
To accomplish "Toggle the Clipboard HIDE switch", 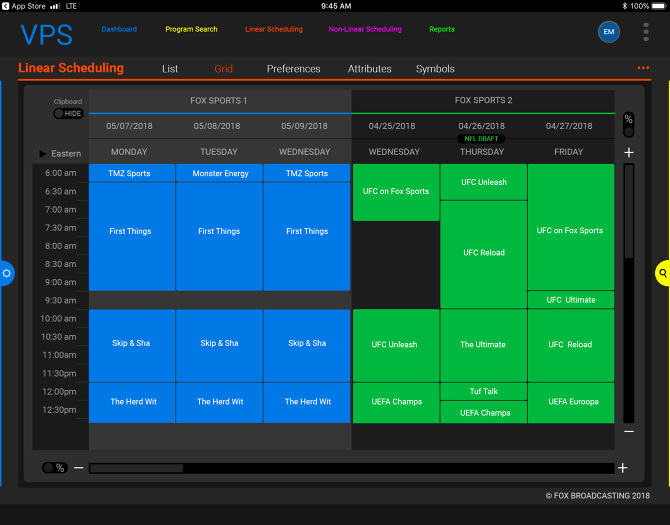I will (68, 113).
